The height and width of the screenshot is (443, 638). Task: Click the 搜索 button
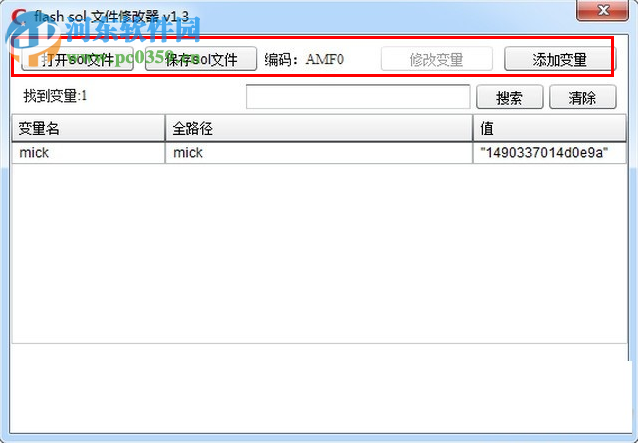tap(509, 97)
